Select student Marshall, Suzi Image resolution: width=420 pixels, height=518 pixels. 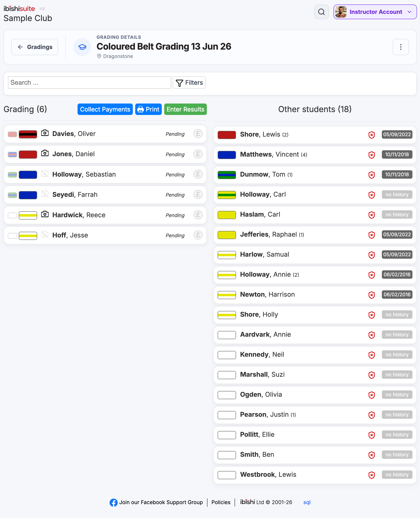[x=315, y=375]
